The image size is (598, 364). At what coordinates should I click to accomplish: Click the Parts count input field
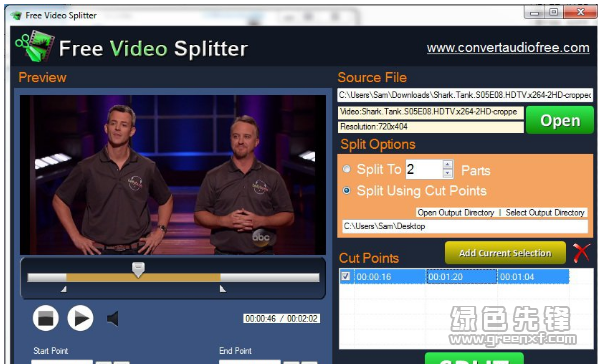tap(424, 169)
